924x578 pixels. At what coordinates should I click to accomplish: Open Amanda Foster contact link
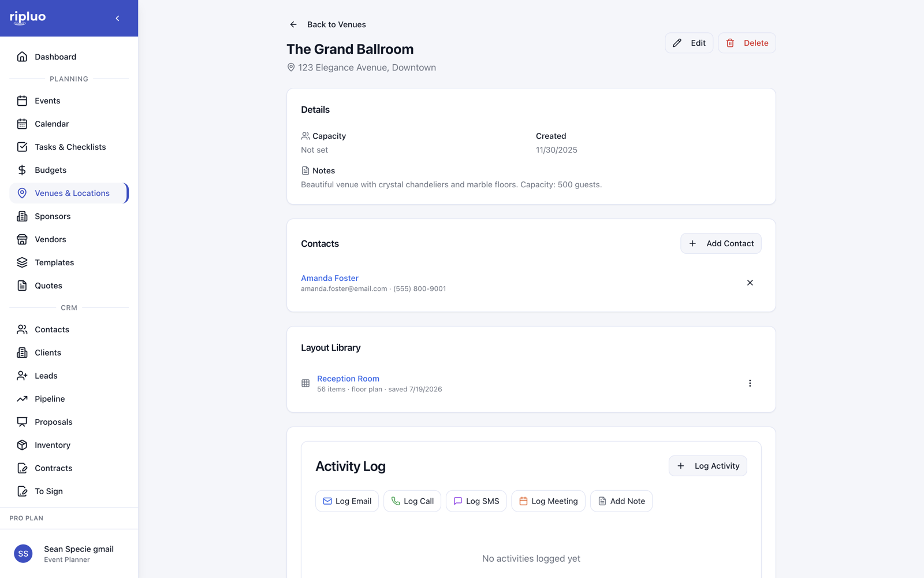tap(330, 278)
